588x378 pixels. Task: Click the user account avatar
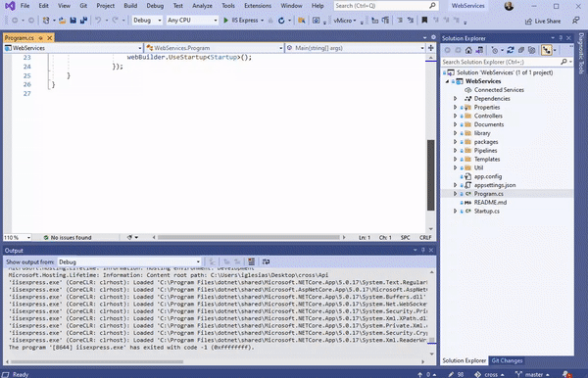(x=509, y=6)
